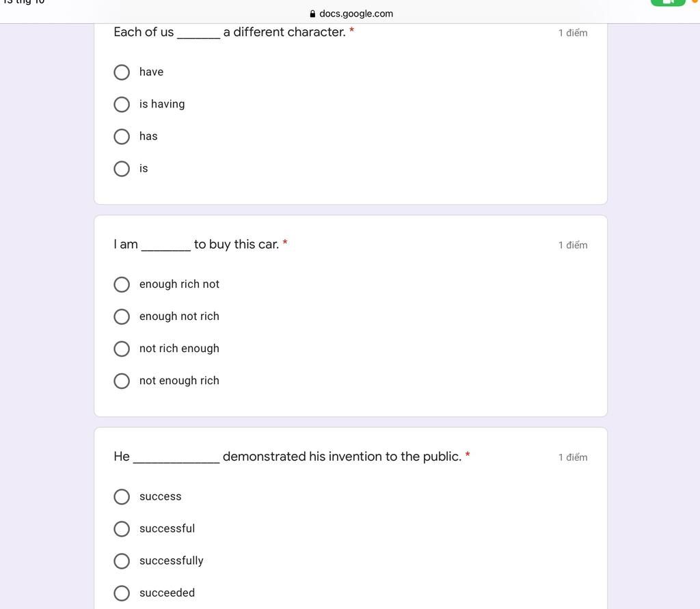
Task: Select 'not enough rich' radio button
Action: 122,381
